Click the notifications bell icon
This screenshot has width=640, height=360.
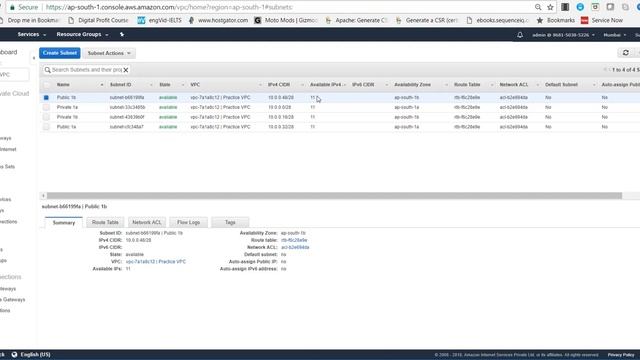pos(520,35)
